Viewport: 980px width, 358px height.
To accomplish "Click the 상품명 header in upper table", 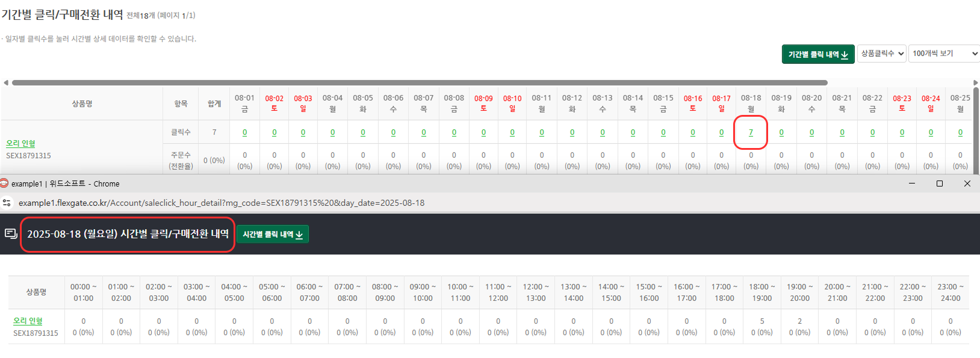I will 82,103.
